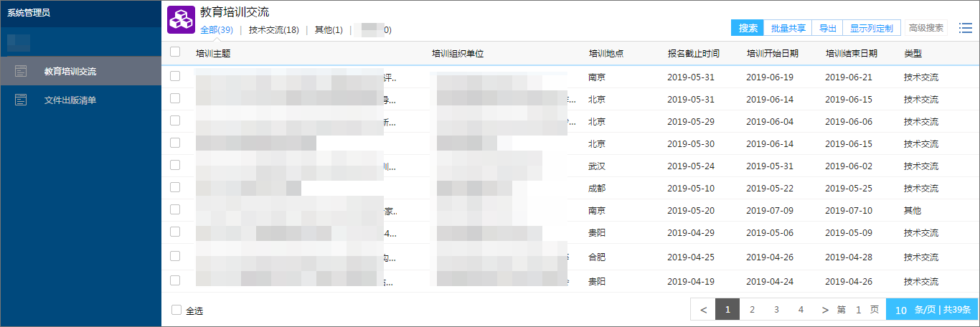Click the 导出 export button
The width and height of the screenshot is (980, 327).
(x=827, y=28)
